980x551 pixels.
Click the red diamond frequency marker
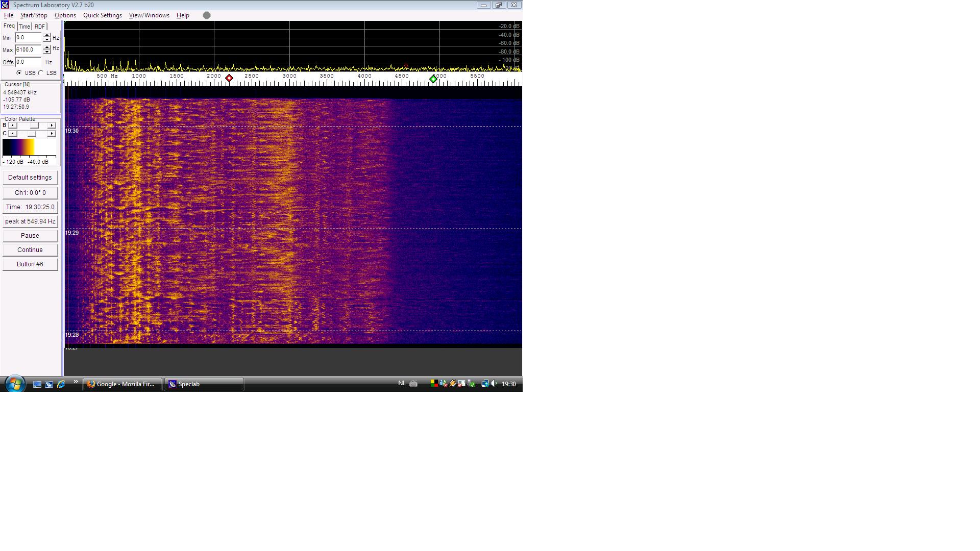[x=229, y=78]
